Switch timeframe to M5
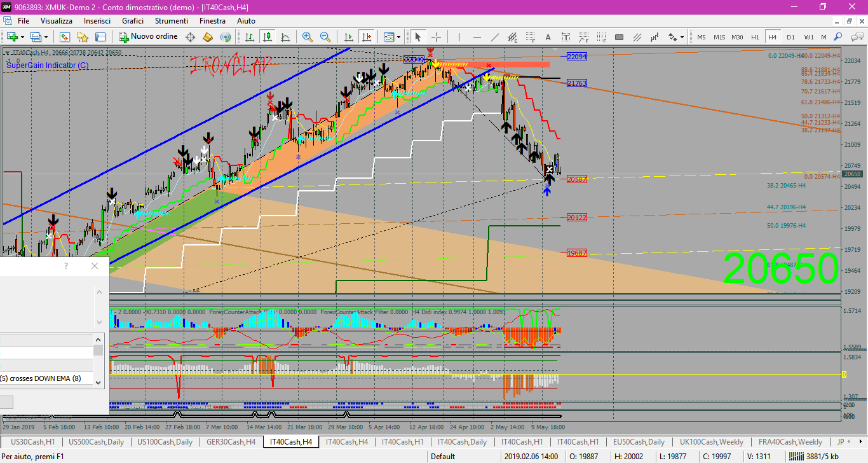 701,37
